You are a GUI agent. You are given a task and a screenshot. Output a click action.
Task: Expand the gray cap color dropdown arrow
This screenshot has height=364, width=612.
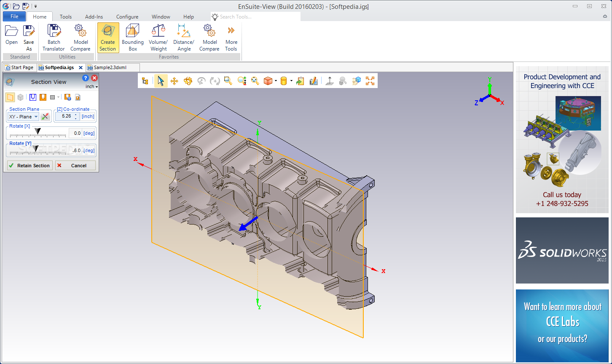(59, 97)
